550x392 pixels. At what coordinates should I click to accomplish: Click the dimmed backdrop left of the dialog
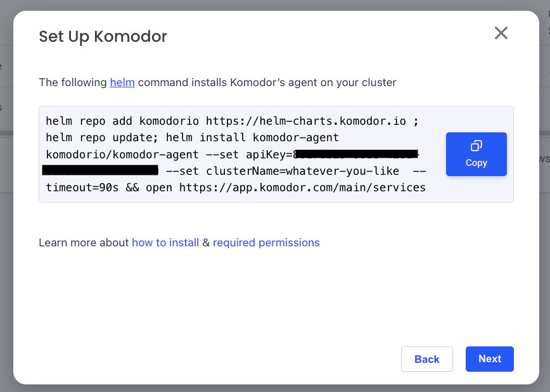click(x=6, y=253)
